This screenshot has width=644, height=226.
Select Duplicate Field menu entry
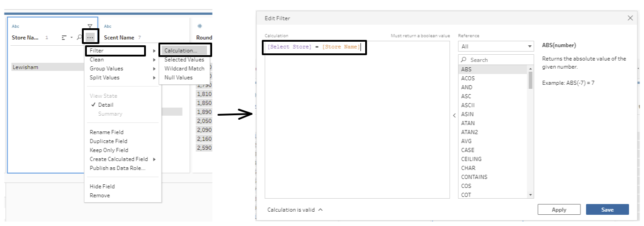click(x=122, y=141)
